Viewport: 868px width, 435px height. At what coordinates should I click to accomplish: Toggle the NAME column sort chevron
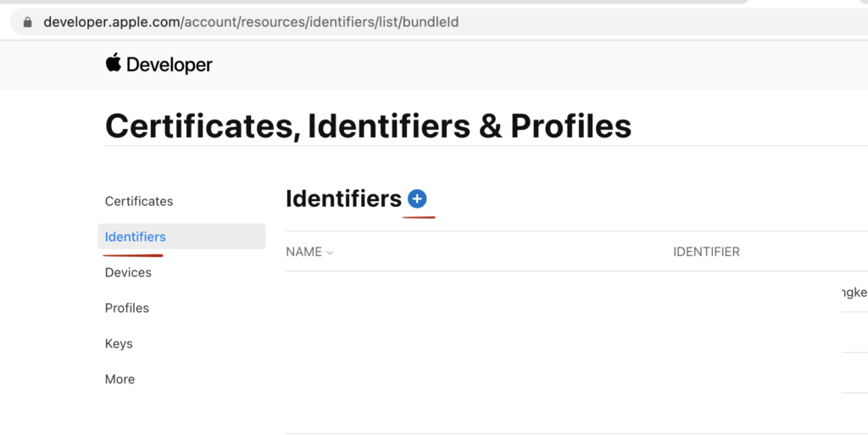[330, 253]
